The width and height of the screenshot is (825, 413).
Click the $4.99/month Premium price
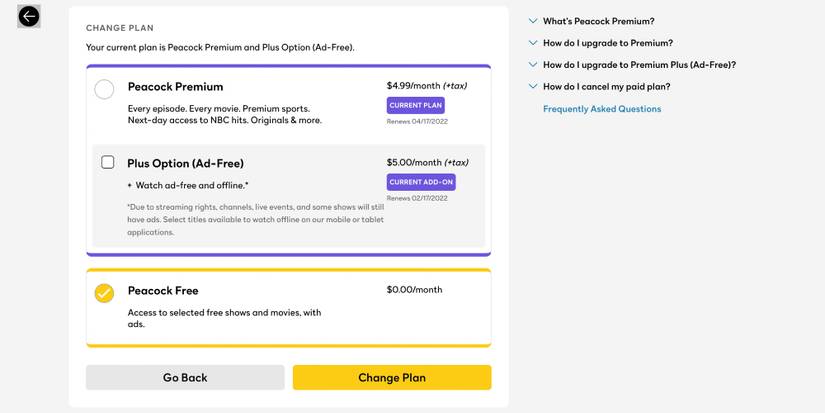413,86
